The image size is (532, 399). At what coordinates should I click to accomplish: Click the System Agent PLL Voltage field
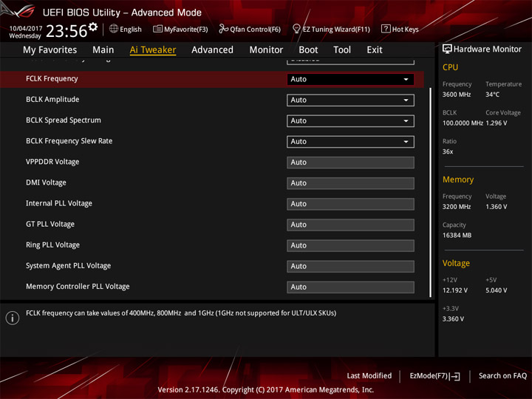tap(350, 266)
